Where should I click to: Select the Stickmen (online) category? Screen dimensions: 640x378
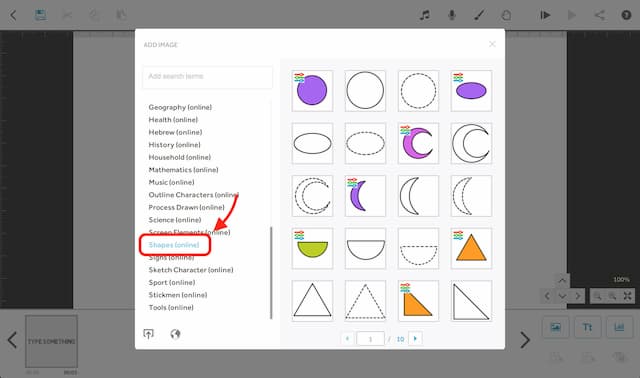[x=178, y=295]
